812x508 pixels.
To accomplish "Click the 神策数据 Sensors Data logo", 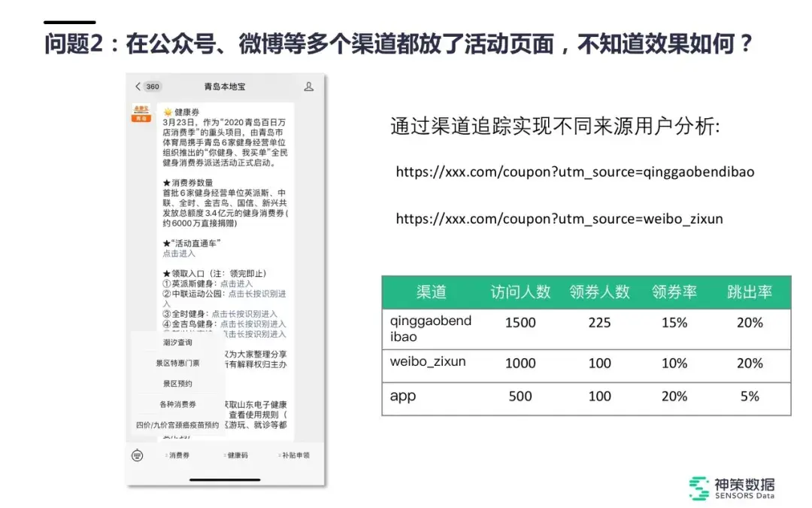I will [x=732, y=488].
